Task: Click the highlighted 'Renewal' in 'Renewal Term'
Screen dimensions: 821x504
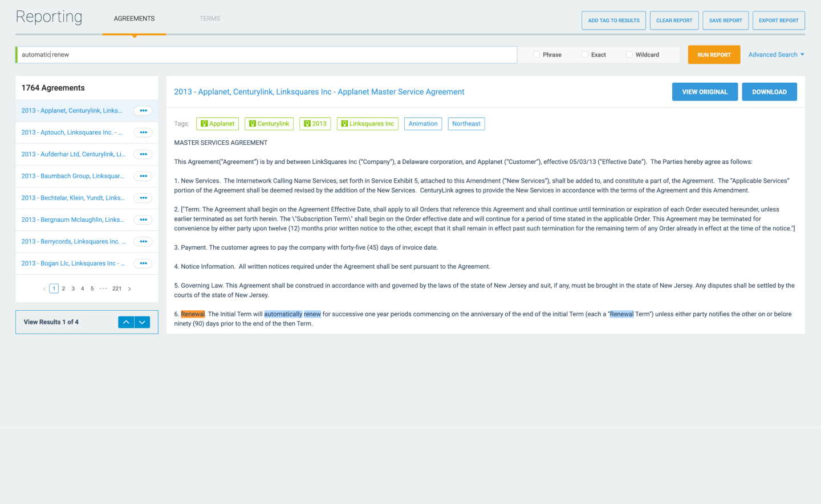Action: pyautogui.click(x=621, y=314)
